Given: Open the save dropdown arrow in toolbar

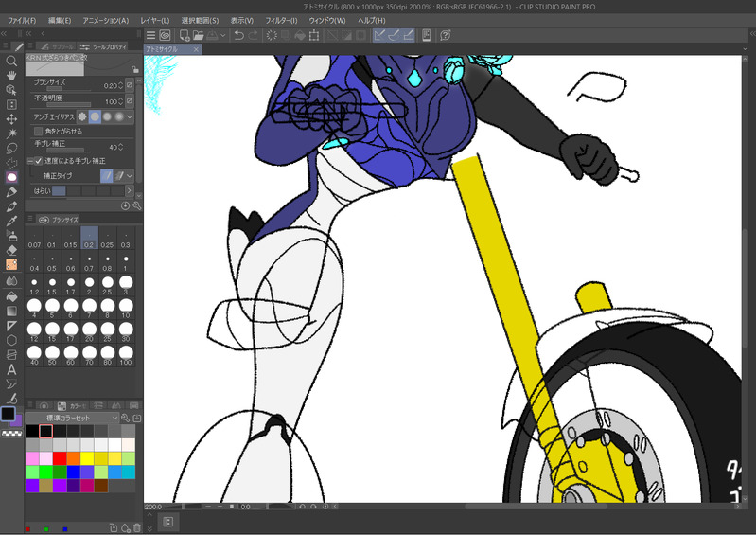Looking at the screenshot, I should pos(222,35).
